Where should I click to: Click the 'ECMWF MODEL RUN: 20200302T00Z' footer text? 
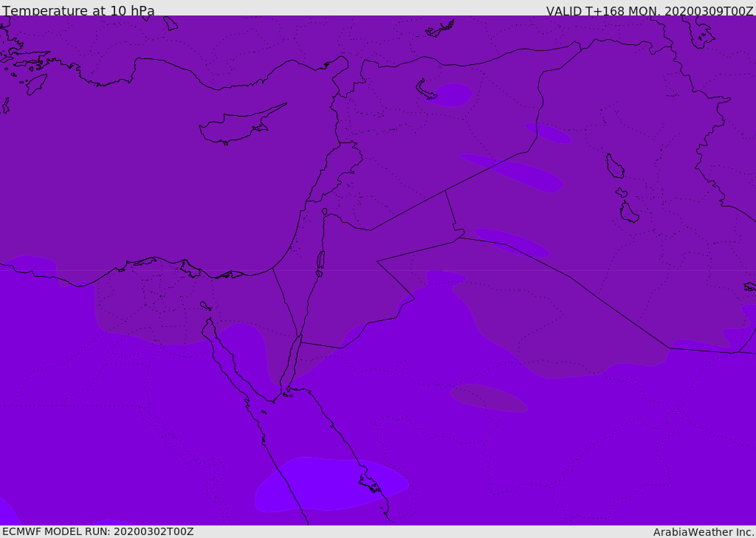point(98,531)
